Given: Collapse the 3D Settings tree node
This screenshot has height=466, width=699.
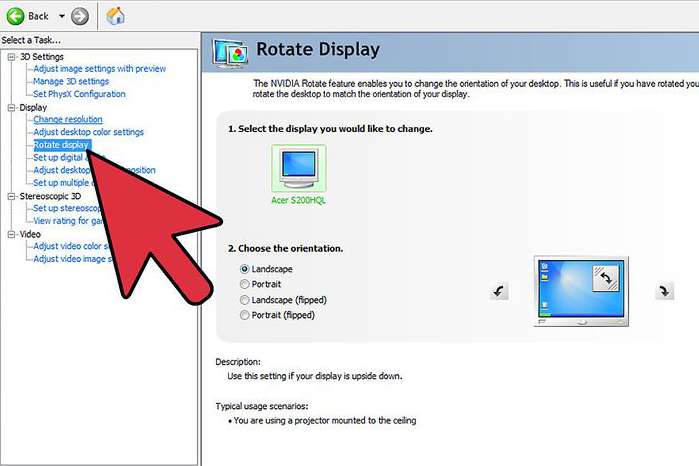Looking at the screenshot, I should (11, 57).
